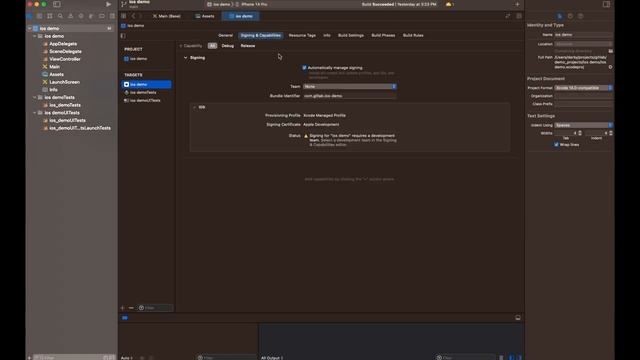This screenshot has height=360, width=640.
Task: Select the Main (Base) editor tab
Action: pyautogui.click(x=167, y=16)
